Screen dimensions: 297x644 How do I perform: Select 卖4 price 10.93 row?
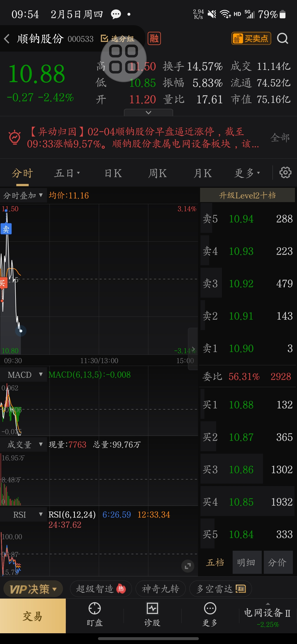coord(247,251)
